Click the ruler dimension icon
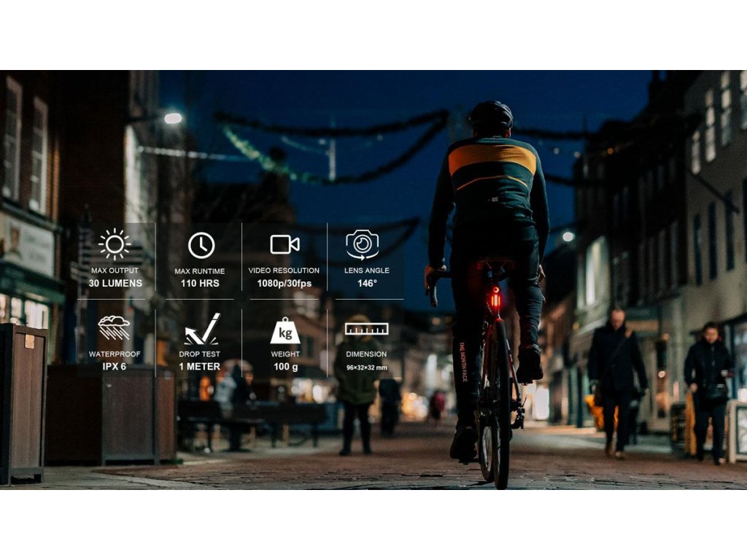This screenshot has width=747, height=560. 366,329
